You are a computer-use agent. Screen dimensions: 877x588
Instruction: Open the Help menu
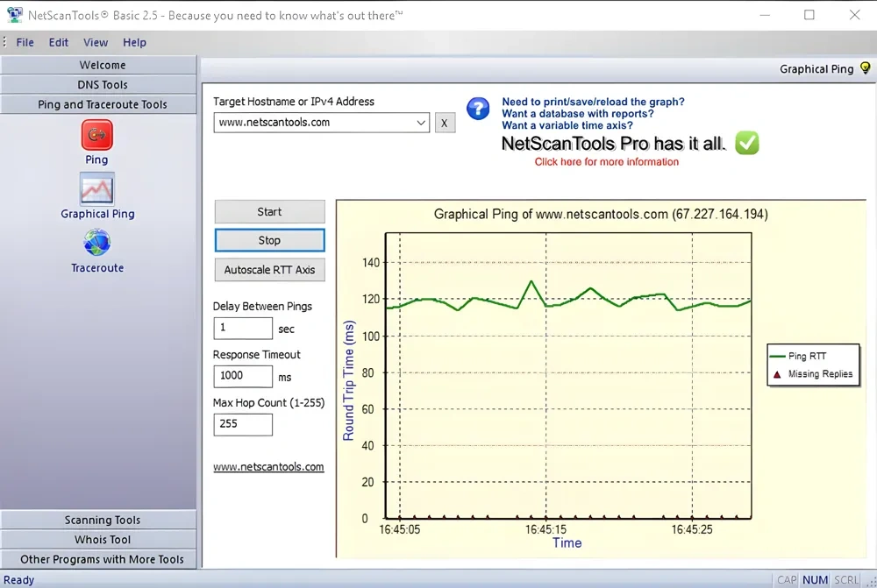click(134, 42)
